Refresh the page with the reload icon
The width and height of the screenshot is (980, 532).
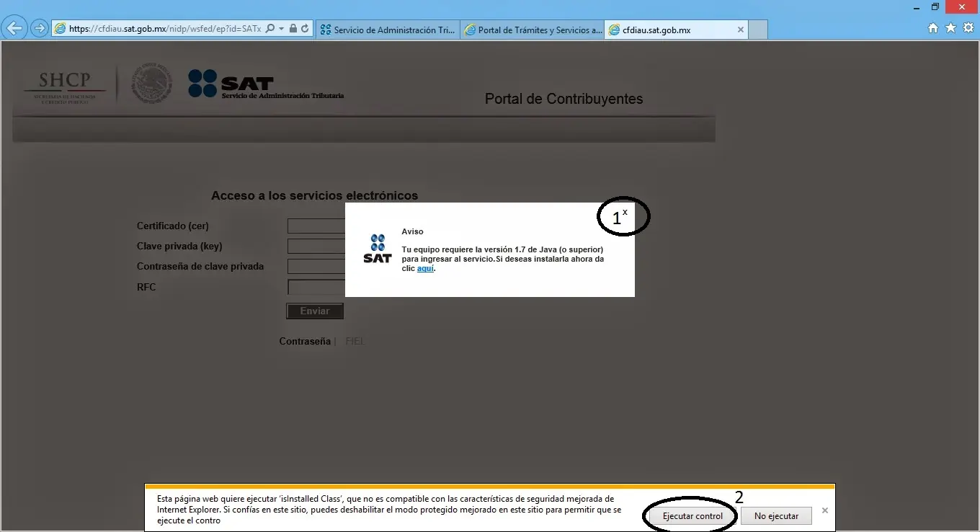click(305, 30)
